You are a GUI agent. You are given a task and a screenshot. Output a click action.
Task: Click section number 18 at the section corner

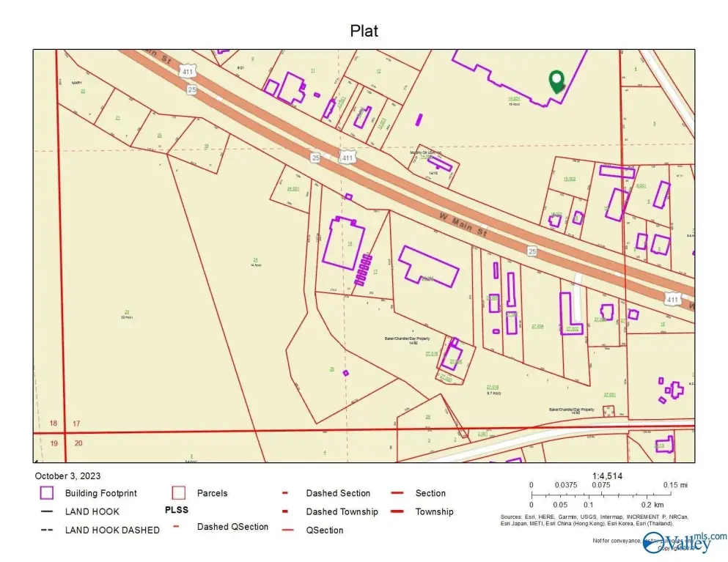(53, 424)
